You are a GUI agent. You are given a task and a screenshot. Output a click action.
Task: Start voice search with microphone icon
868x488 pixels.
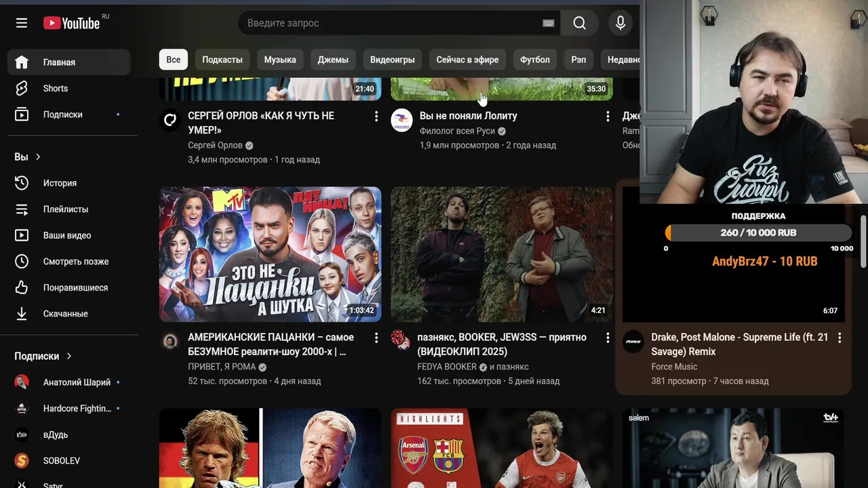(620, 23)
